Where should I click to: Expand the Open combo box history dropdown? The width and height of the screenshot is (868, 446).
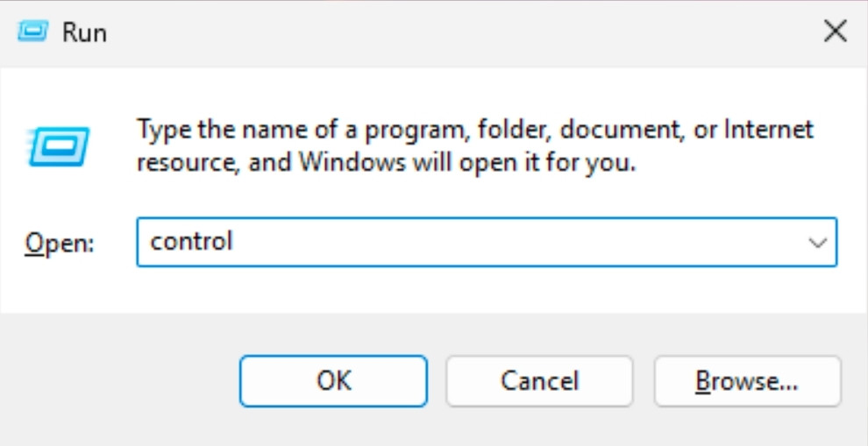click(818, 242)
